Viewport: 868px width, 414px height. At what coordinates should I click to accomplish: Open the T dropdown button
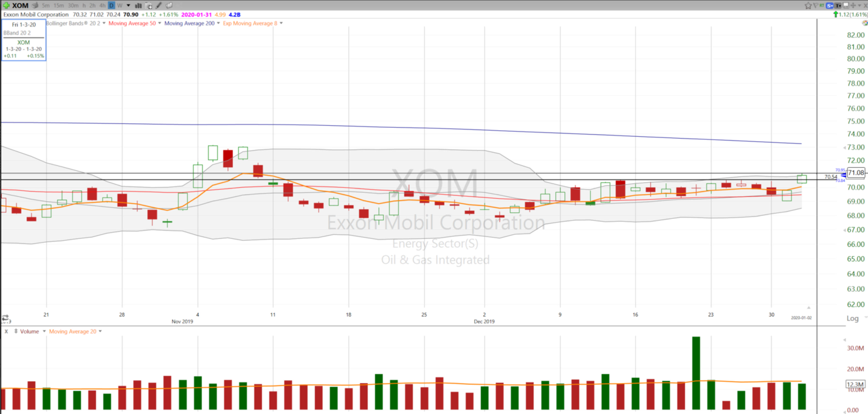click(838, 5)
